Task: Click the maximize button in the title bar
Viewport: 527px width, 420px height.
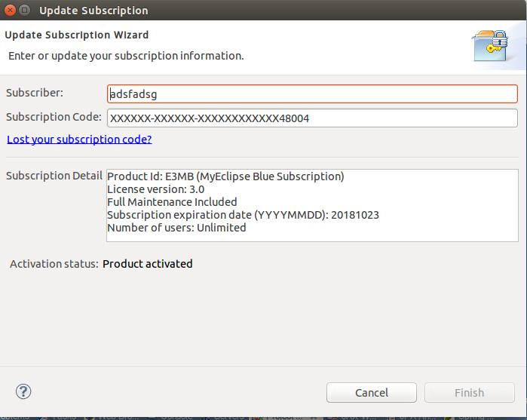Action: [x=25, y=10]
